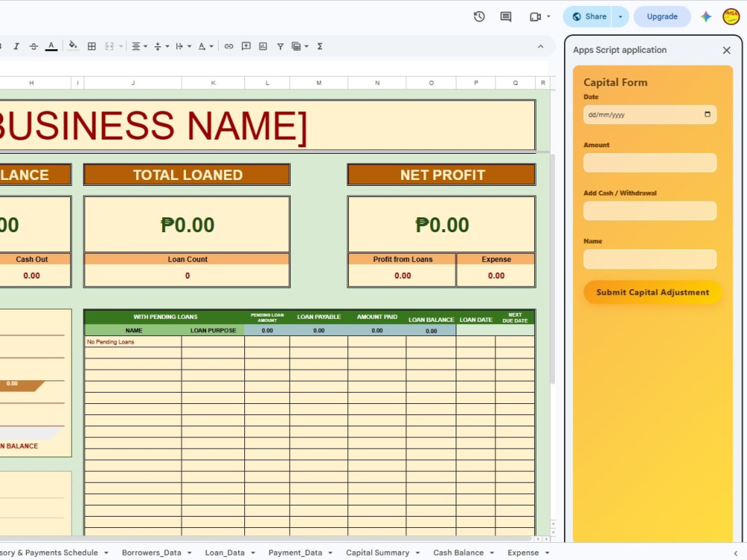The width and height of the screenshot is (747, 560).
Task: Click the TOTAL LOANED header cell
Action: pos(187,175)
